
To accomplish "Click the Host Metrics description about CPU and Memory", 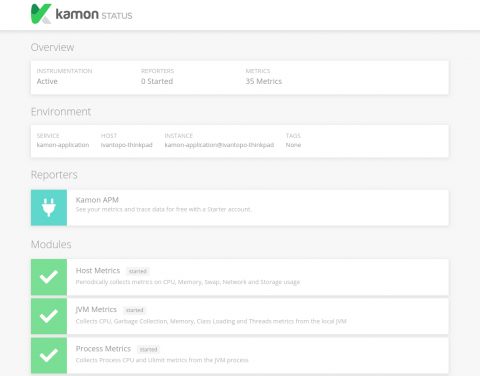I will pyautogui.click(x=188, y=282).
